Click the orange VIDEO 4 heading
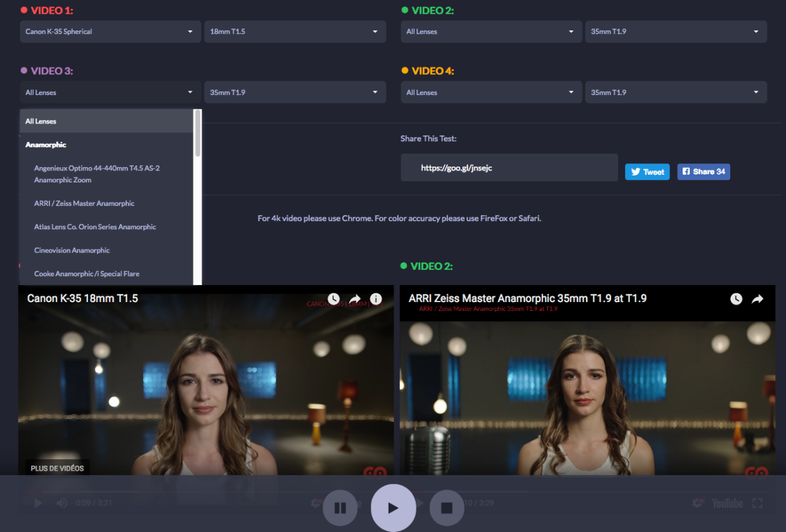This screenshot has height=532, width=786. click(x=428, y=71)
